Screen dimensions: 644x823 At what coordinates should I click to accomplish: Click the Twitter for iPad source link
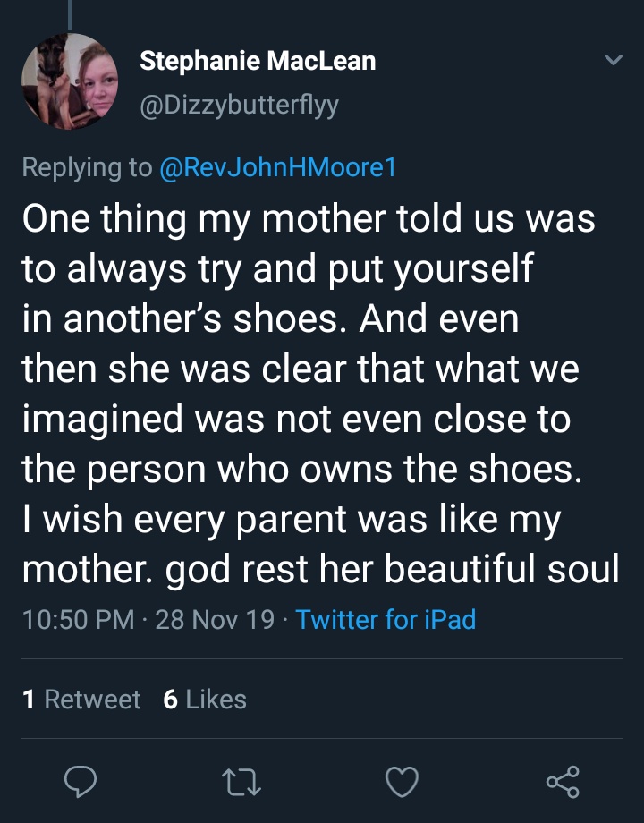tap(386, 619)
